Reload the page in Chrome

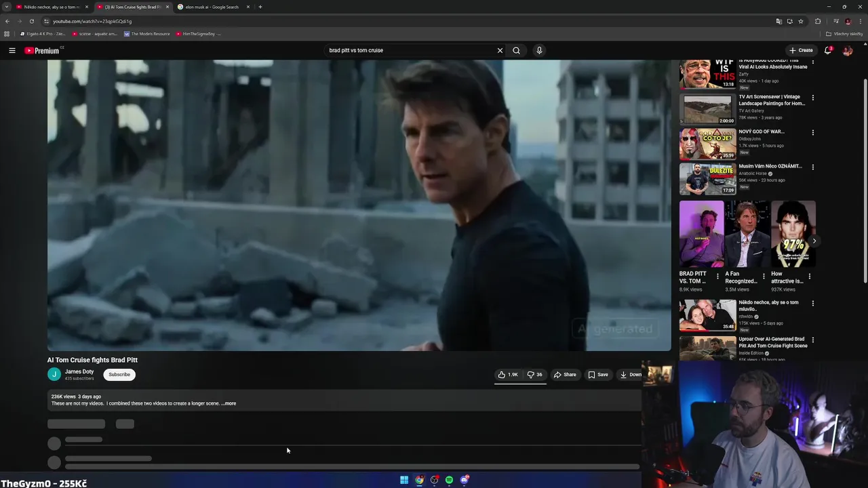(31, 21)
